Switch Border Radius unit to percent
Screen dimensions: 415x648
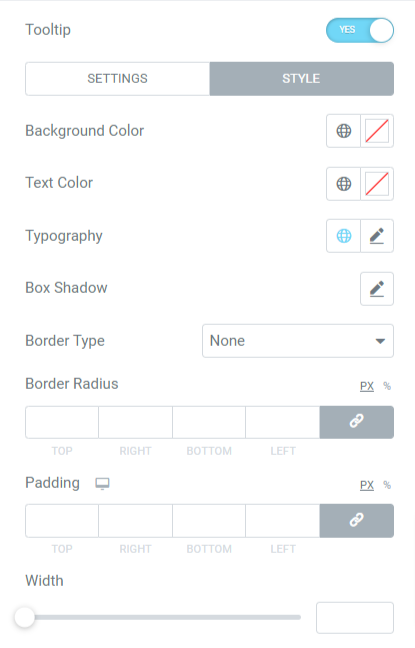click(387, 386)
